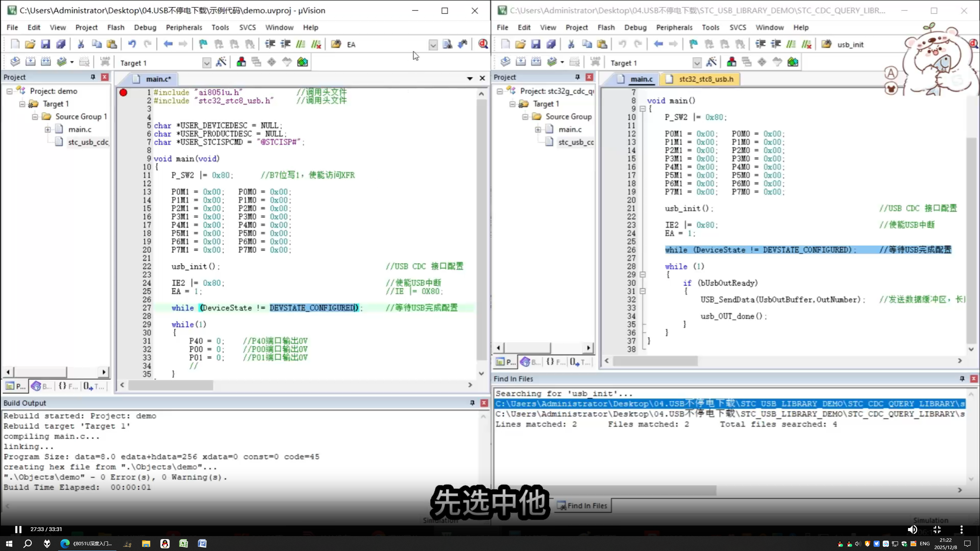Open the Target 1 selection dropdown

pyautogui.click(x=206, y=62)
